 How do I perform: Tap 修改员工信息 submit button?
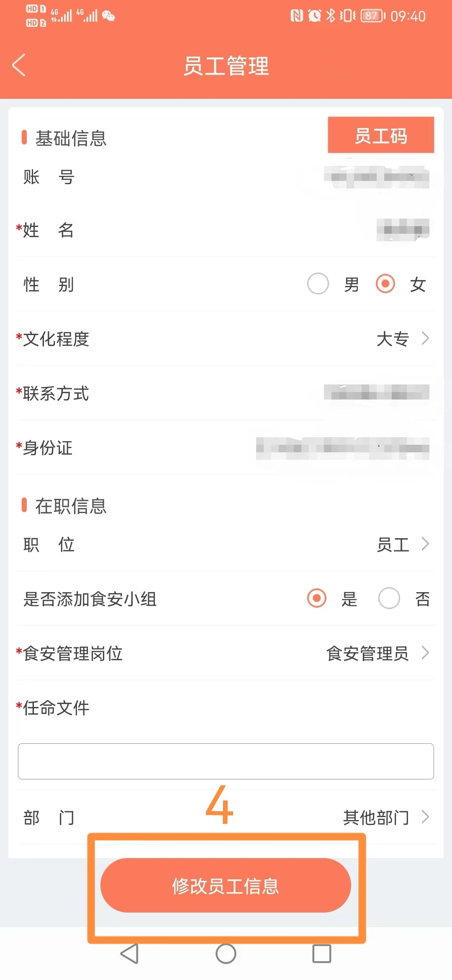226,885
